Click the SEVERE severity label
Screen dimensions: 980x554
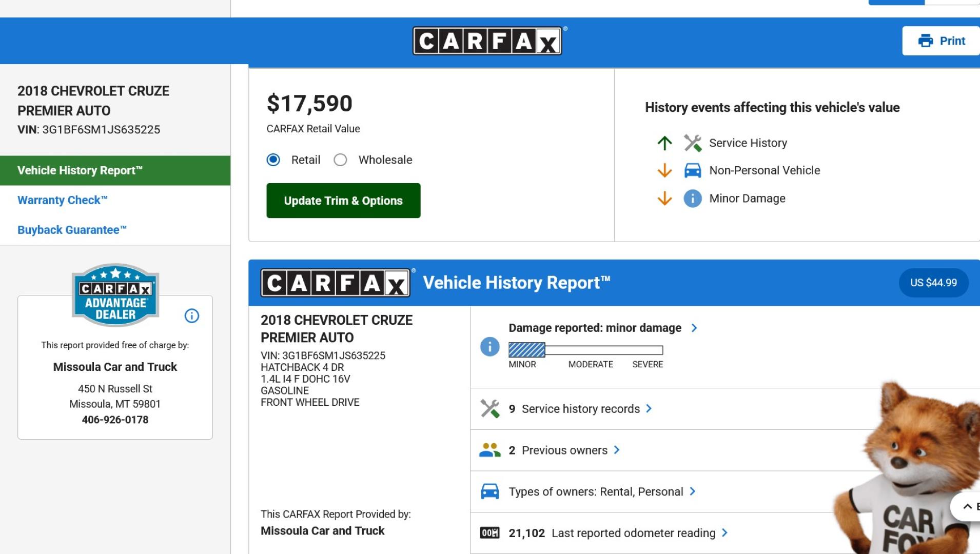648,364
